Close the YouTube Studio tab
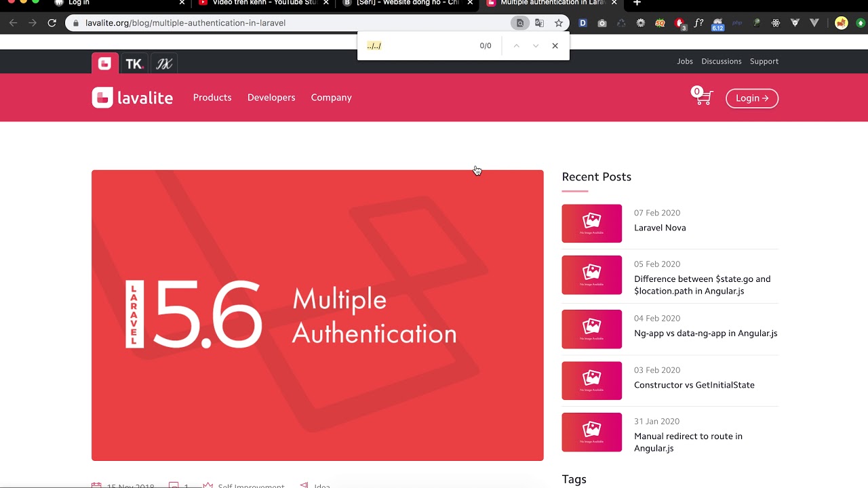 click(326, 3)
